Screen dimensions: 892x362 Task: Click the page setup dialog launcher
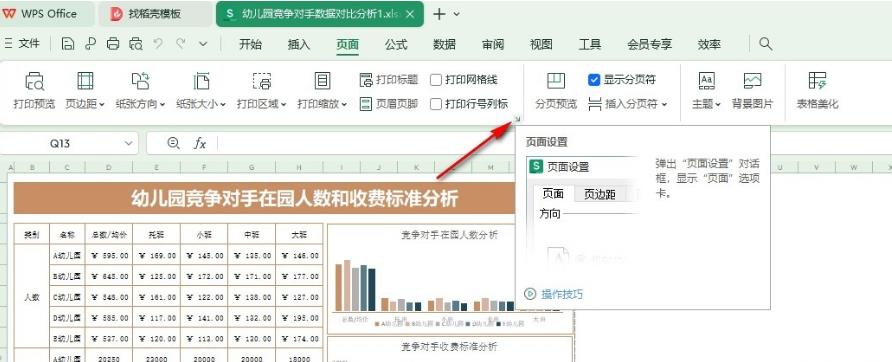pyautogui.click(x=517, y=119)
